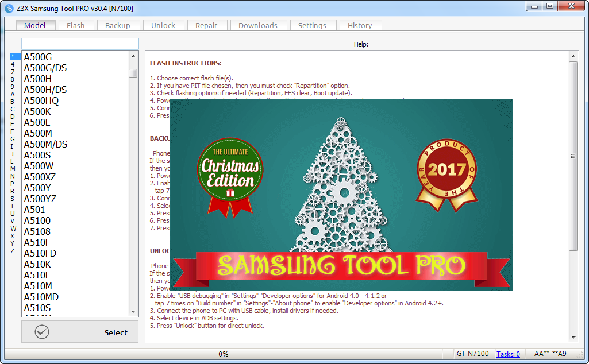Viewport: 589px width, 364px height.
Task: Select model A500XZ
Action: point(40,177)
